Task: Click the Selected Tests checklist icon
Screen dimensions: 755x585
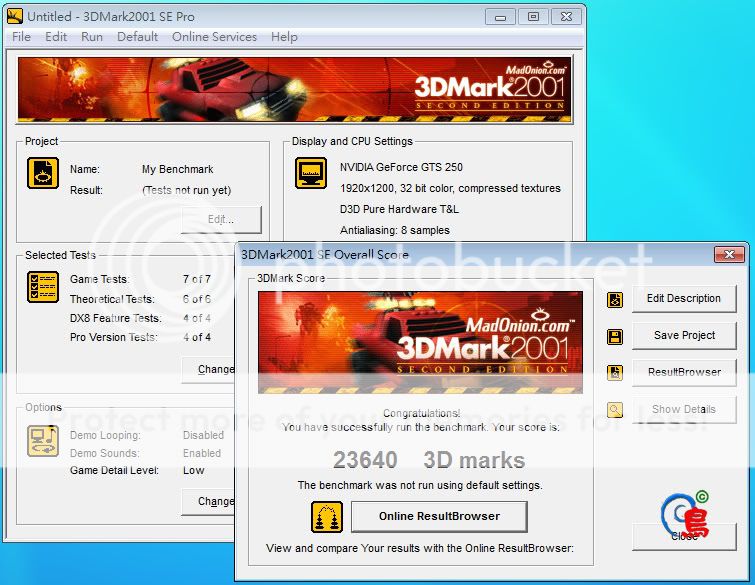Action: (42, 287)
